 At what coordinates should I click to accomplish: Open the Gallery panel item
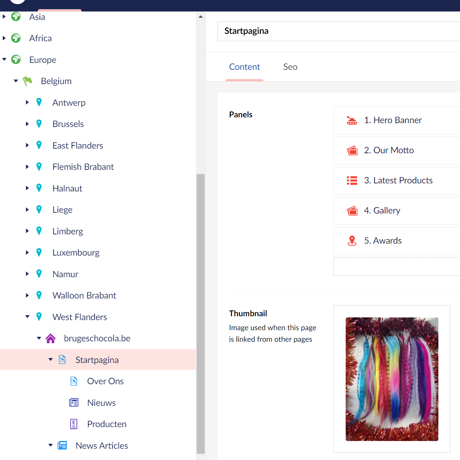[x=397, y=211]
